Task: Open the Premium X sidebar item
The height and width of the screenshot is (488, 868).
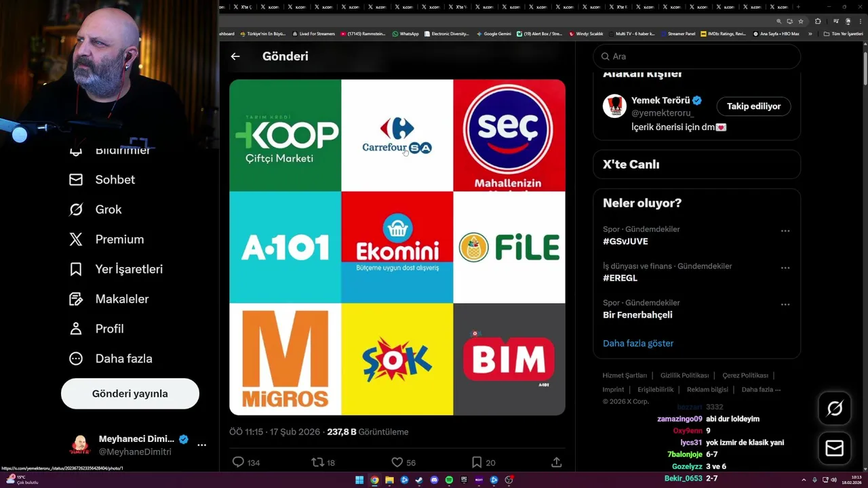Action: pos(106,239)
